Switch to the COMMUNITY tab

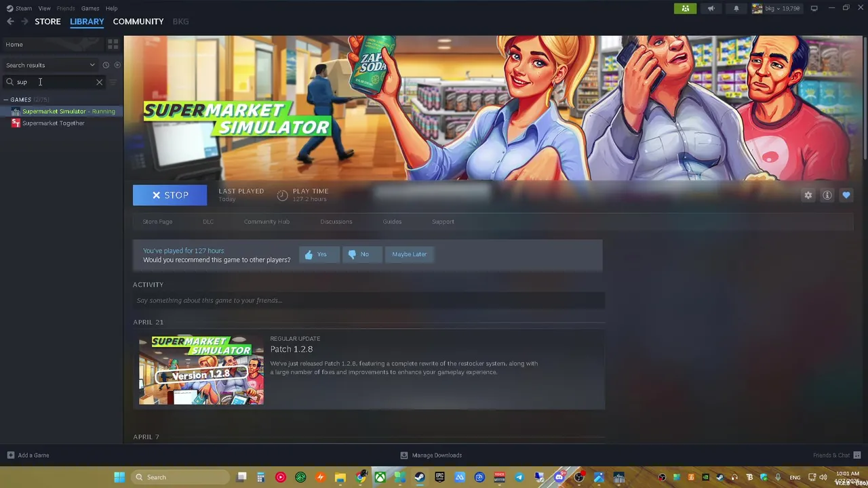pos(138,22)
